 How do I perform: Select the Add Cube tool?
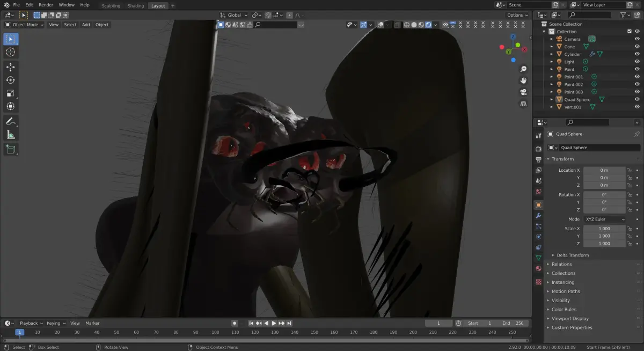pyautogui.click(x=11, y=149)
